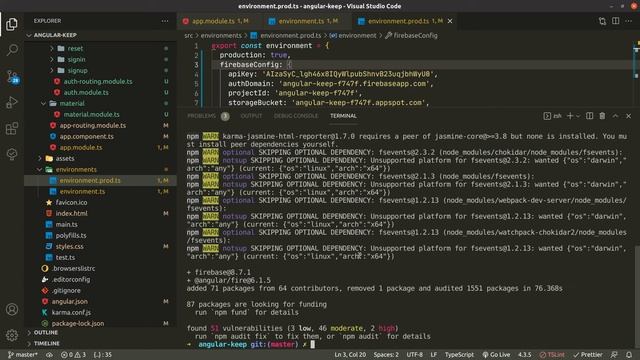Screen dimensions: 640x360
Task: Close the environment.prod.ts tab
Action: [x=450, y=21]
